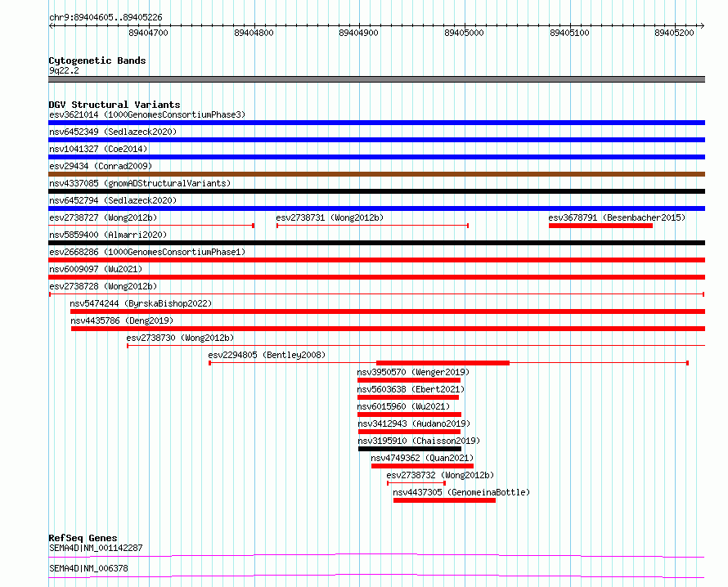Select the blue bar under nsv6452349 (Sedlazeck2020)
Image resolution: width=728 pixels, height=587 pixels.
[376, 140]
